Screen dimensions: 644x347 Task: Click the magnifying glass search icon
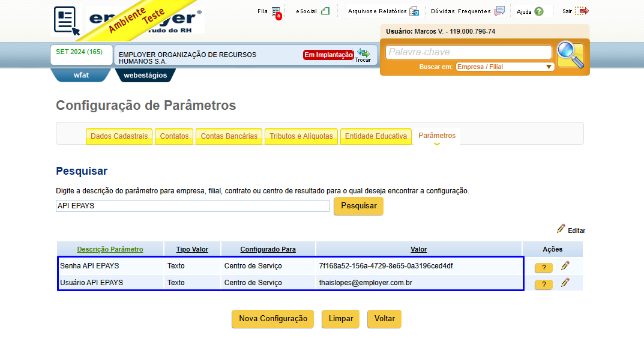tap(571, 55)
